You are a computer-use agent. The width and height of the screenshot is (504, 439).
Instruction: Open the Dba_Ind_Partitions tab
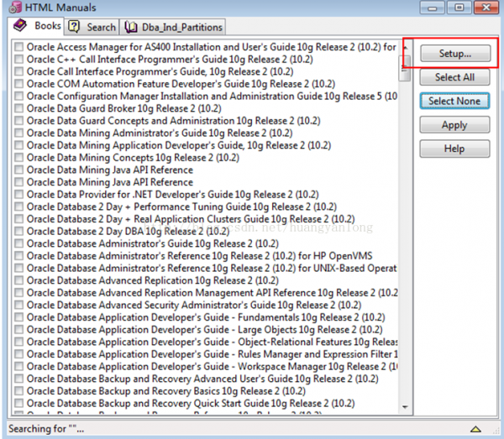[173, 27]
